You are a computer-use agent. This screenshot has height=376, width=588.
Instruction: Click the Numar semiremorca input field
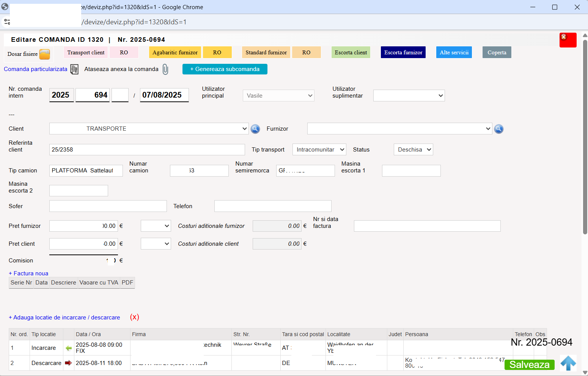[305, 171]
